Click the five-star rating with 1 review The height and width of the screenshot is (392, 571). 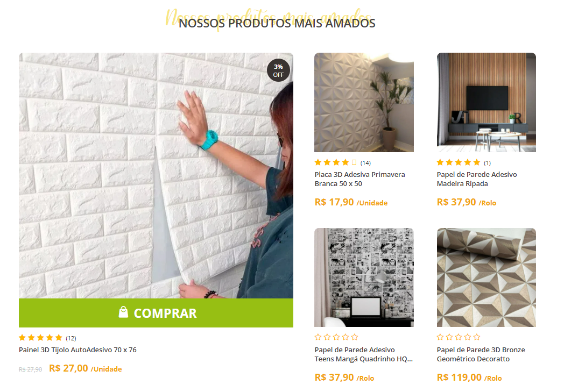[463, 162]
